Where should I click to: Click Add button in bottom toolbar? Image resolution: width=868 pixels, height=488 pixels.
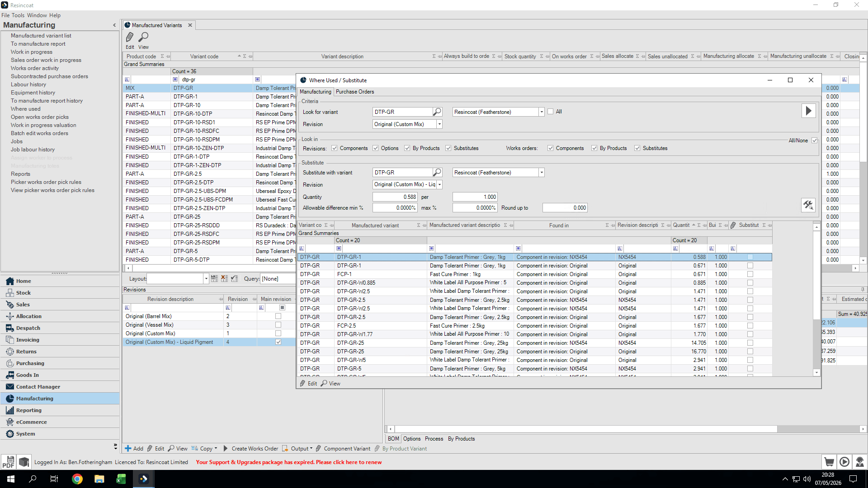134,449
